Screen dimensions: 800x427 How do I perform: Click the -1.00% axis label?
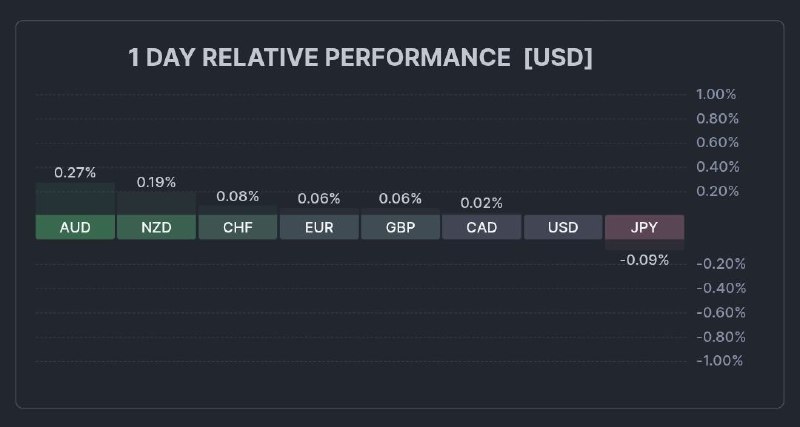tap(718, 360)
